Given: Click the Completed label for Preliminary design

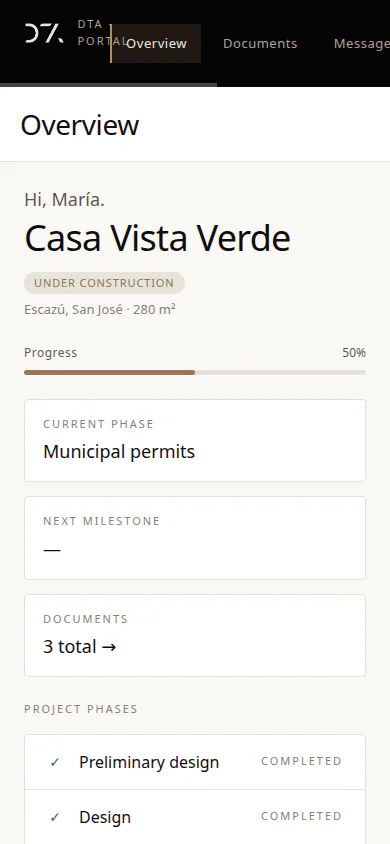Looking at the screenshot, I should click(301, 761).
